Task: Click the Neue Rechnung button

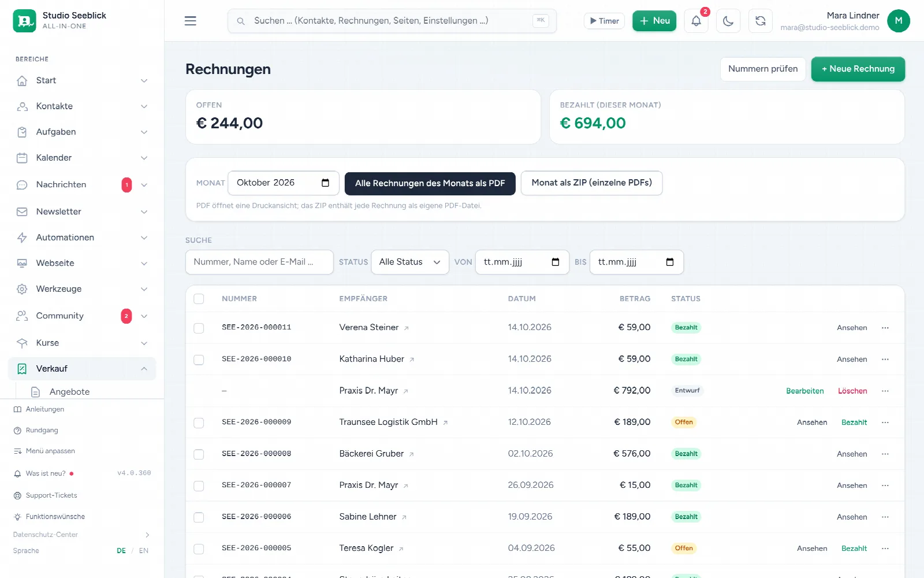Action: [x=858, y=69]
